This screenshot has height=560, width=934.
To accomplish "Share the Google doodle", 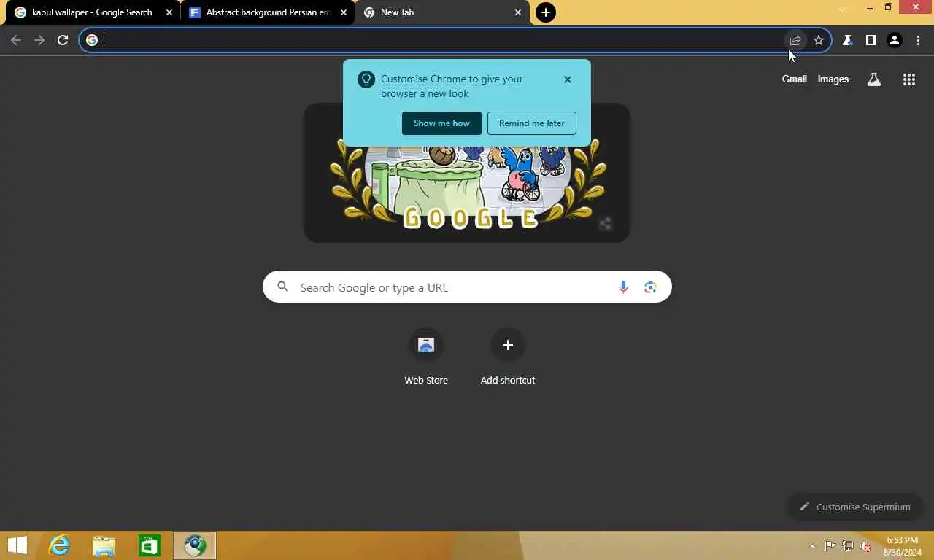I will pos(605,224).
